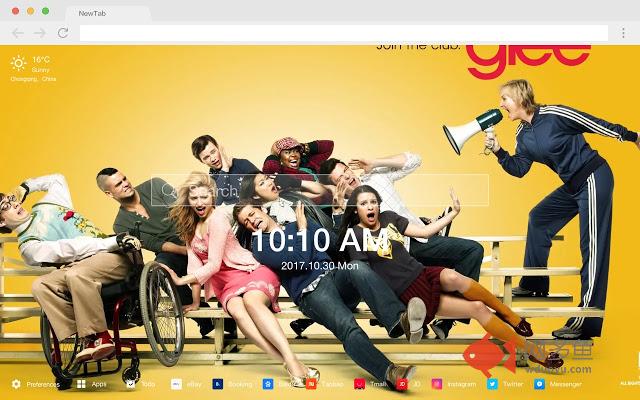Open the Todo checklist icon
Image resolution: width=640 pixels, height=400 pixels.
[131, 384]
